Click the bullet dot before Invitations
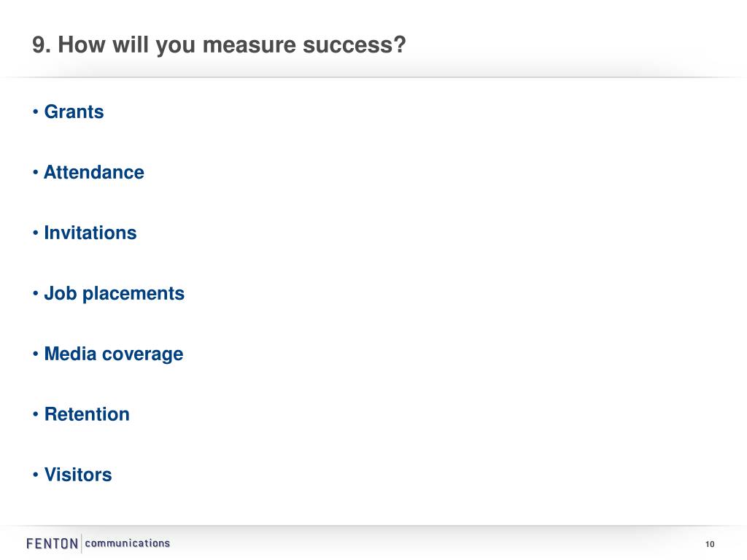 [35, 233]
